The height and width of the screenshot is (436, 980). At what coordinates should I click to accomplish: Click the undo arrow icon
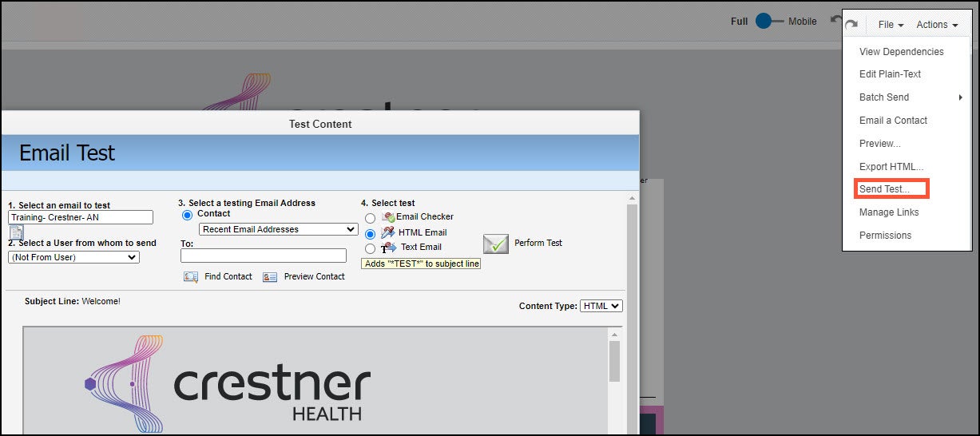pyautogui.click(x=836, y=20)
